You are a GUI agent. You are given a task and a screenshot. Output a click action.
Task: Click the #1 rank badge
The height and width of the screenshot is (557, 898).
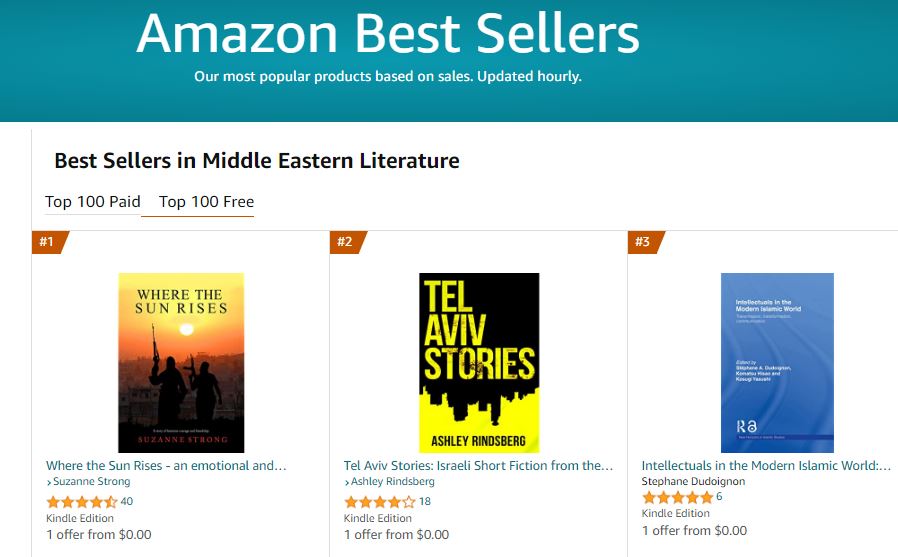pyautogui.click(x=48, y=242)
